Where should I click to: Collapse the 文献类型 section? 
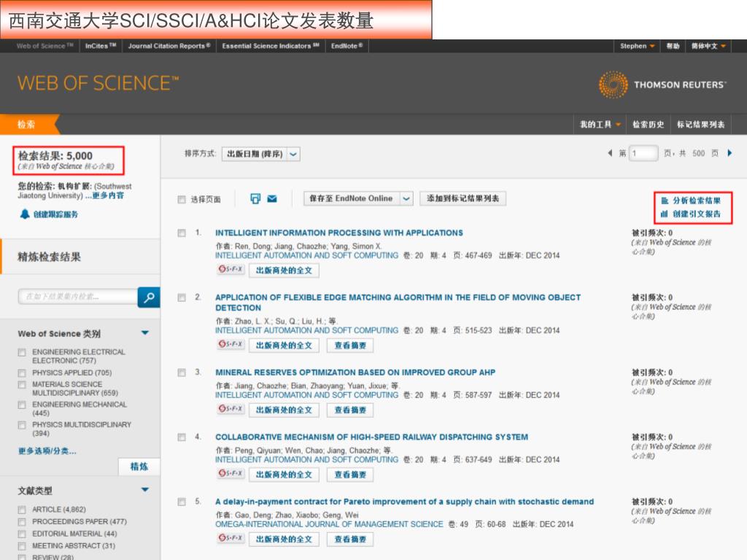tap(145, 490)
